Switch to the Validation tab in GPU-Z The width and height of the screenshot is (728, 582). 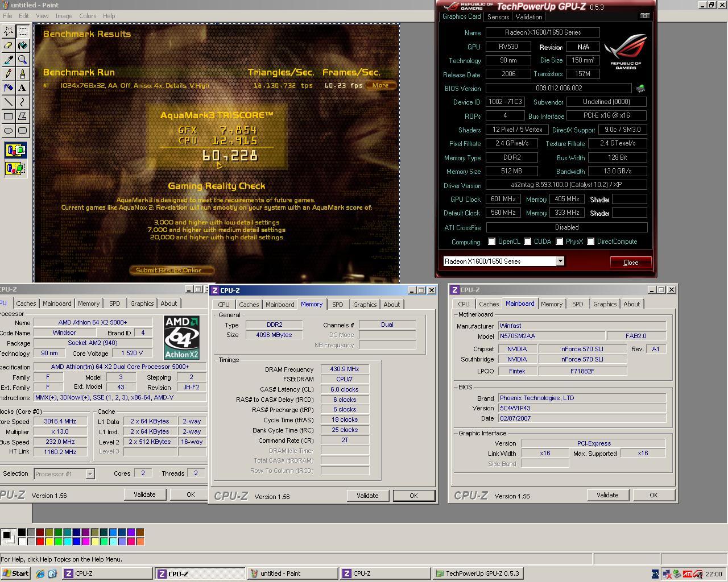click(x=529, y=17)
